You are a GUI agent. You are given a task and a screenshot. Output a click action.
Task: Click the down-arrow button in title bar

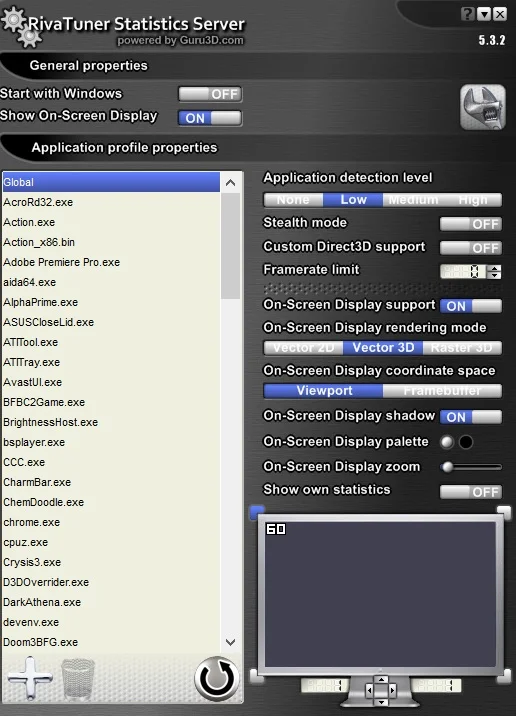[484, 14]
